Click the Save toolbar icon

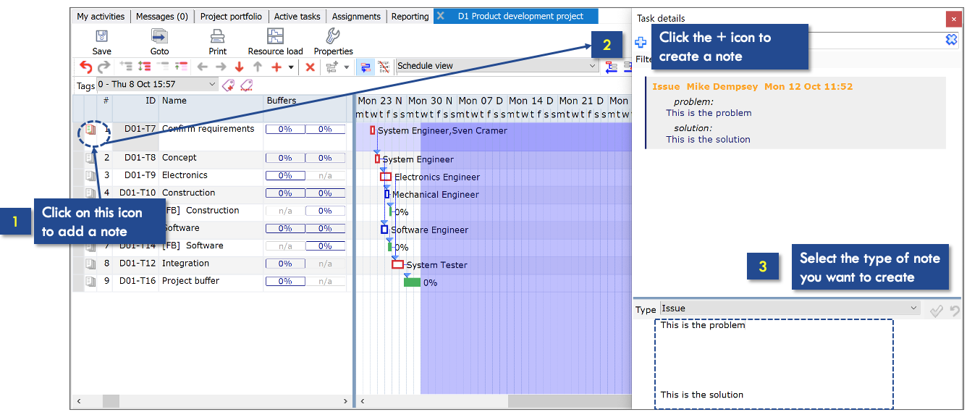pyautogui.click(x=102, y=36)
